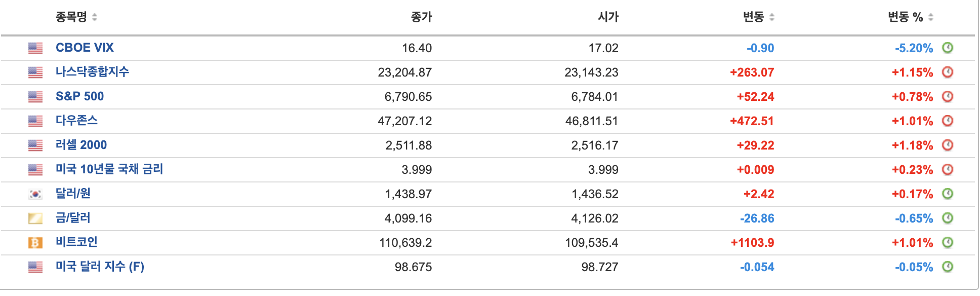This screenshot has height=296, width=980.
Task: Click the Bitcoin icon beside 비트코인
Action: (36, 242)
